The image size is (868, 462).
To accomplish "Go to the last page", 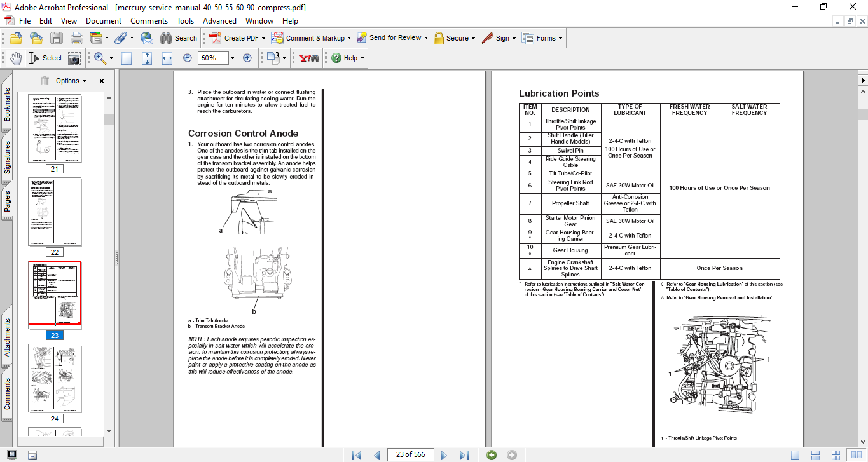I will pyautogui.click(x=464, y=455).
